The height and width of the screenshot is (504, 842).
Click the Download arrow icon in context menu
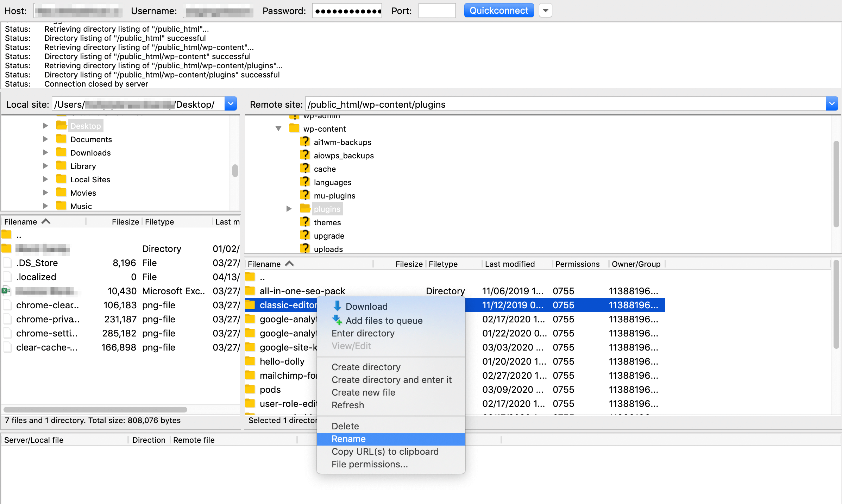[x=337, y=306]
